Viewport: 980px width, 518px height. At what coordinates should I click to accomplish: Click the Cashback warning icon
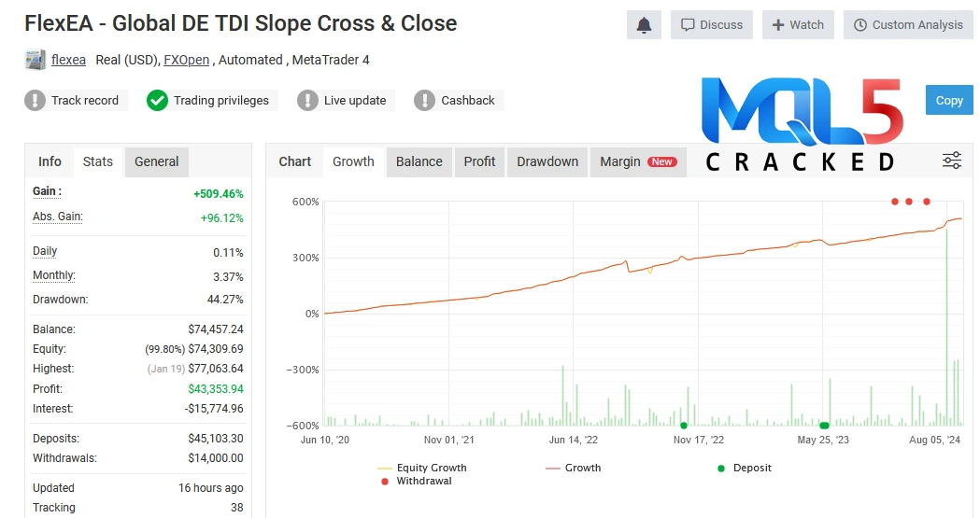[424, 101]
